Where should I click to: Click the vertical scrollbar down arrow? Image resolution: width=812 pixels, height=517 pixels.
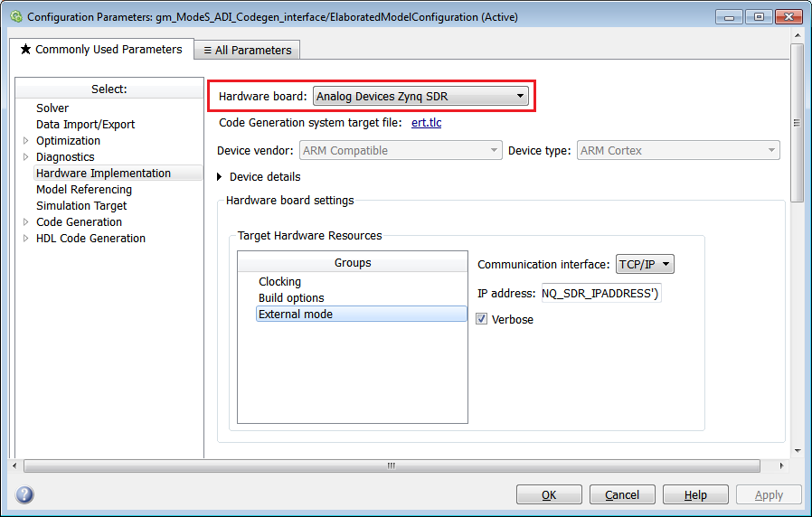[797, 451]
